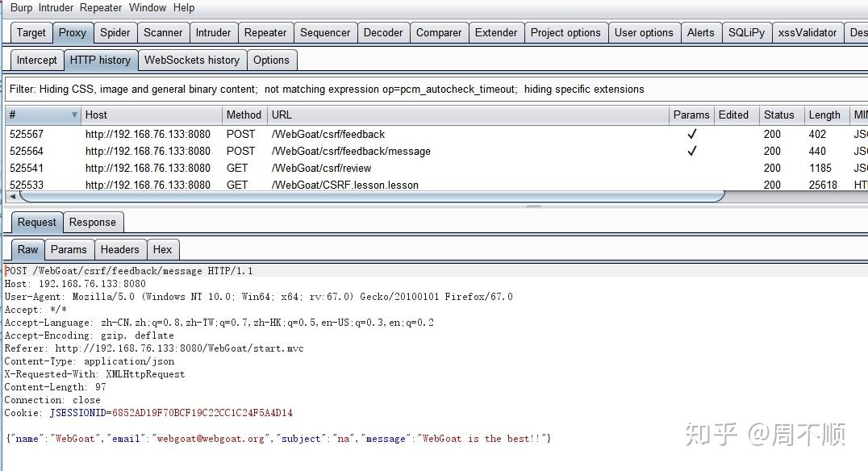Go to the SQLiPy extension tab
The image size is (868, 471).
(x=745, y=33)
